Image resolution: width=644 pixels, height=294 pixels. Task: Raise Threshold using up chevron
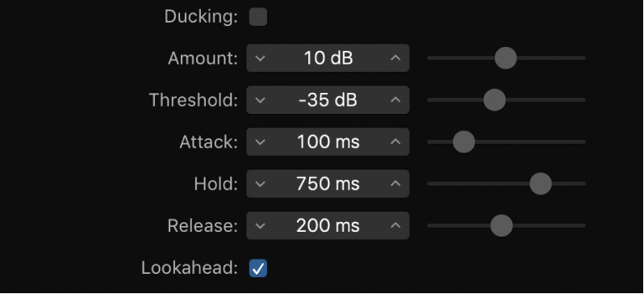395,100
